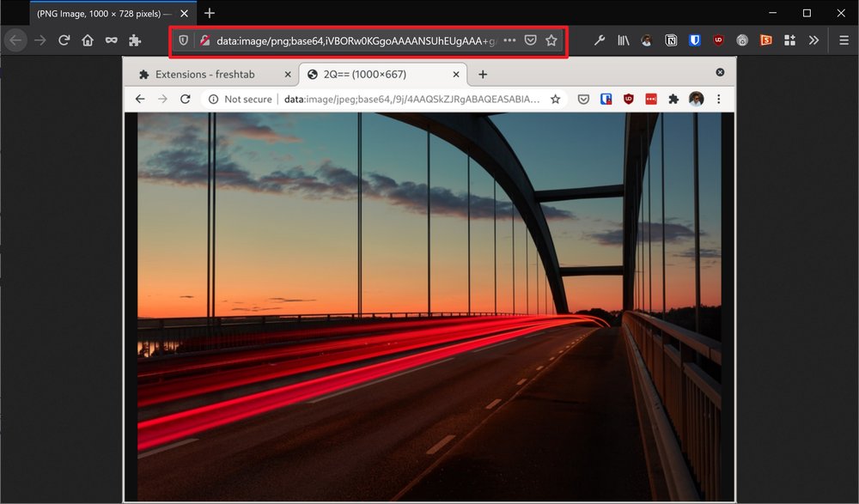
Task: Open the Notion extension icon
Action: point(671,39)
